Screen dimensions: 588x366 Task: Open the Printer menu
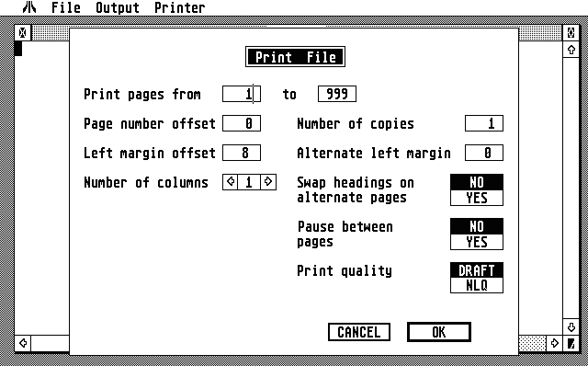click(x=180, y=7)
